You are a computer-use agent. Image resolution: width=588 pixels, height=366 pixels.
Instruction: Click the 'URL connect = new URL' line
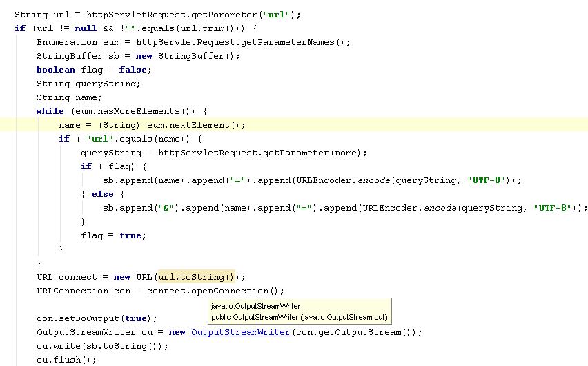point(141,277)
